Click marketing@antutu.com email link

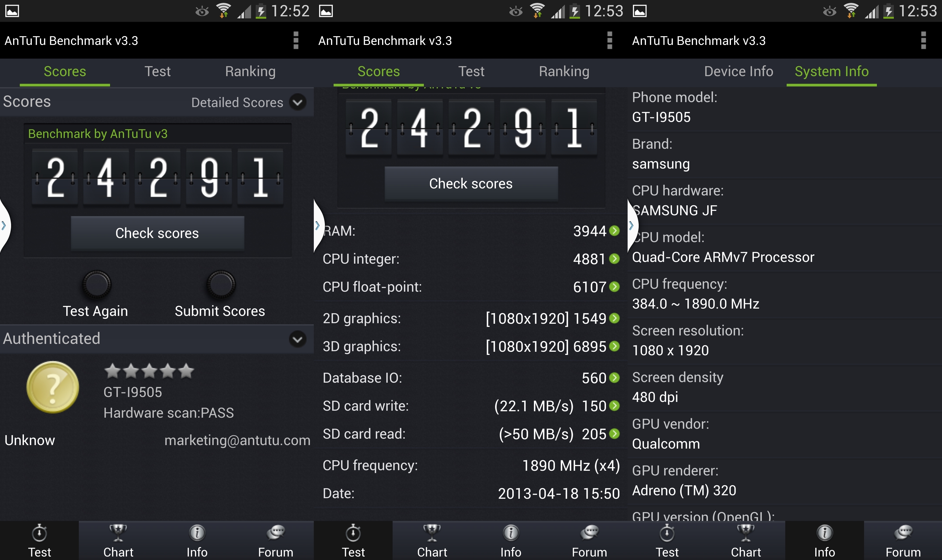point(237,440)
